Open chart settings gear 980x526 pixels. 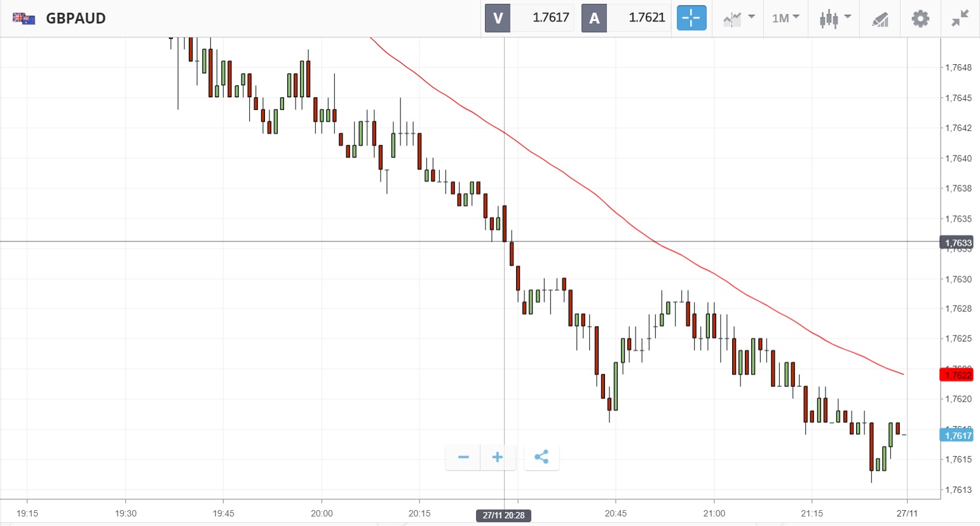click(x=920, y=18)
